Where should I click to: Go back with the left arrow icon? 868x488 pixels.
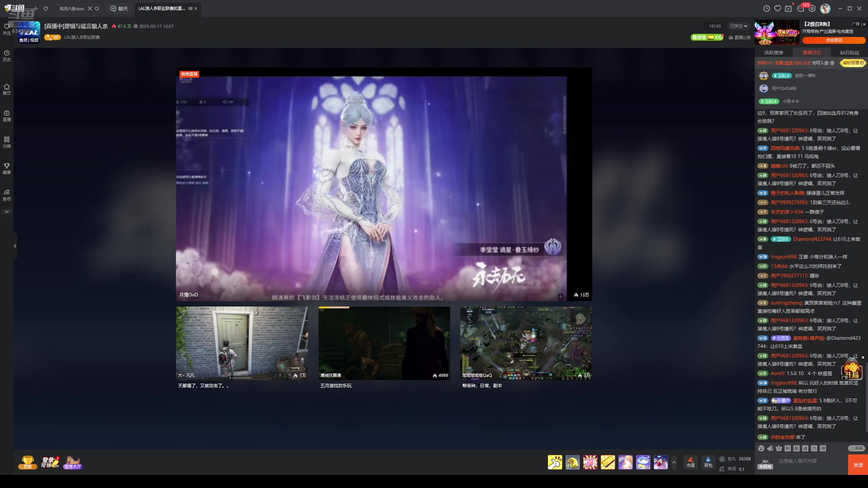click(36, 8)
